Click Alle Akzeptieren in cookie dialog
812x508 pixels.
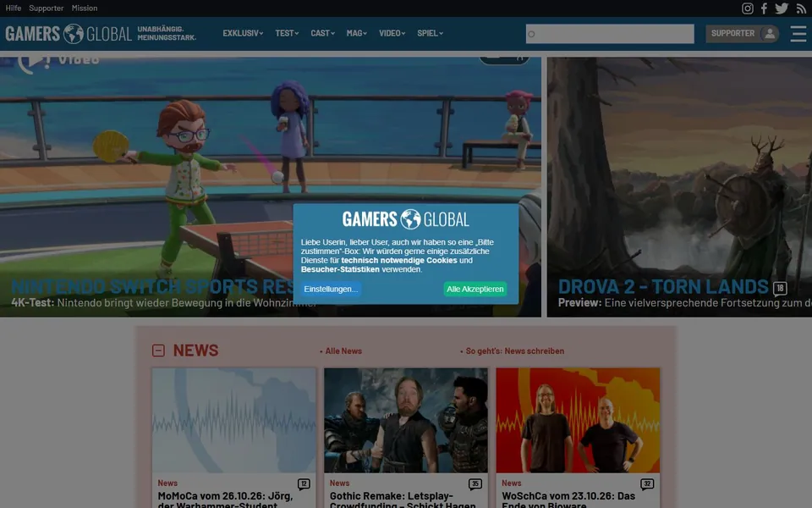coord(475,289)
